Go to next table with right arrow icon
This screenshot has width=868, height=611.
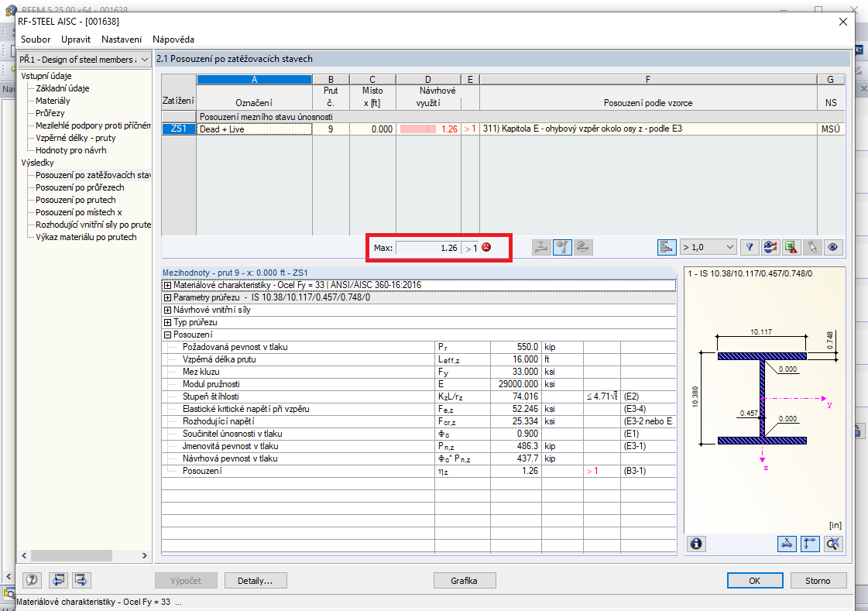tap(81, 580)
